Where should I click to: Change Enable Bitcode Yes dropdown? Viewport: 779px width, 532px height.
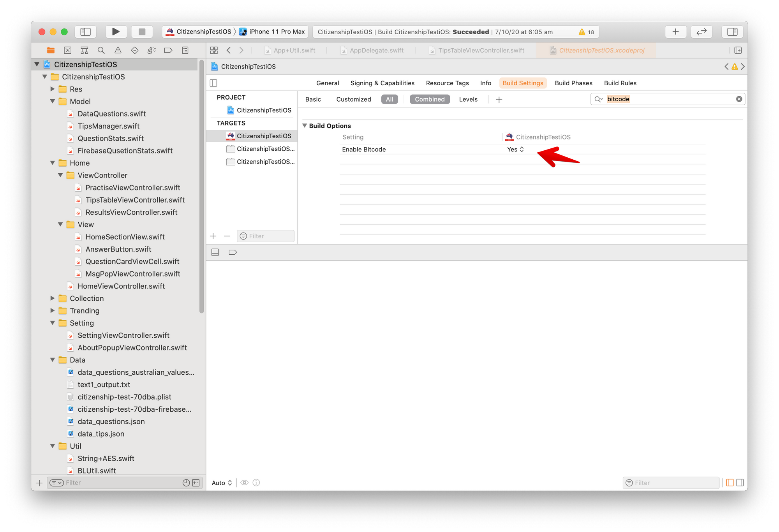click(515, 149)
